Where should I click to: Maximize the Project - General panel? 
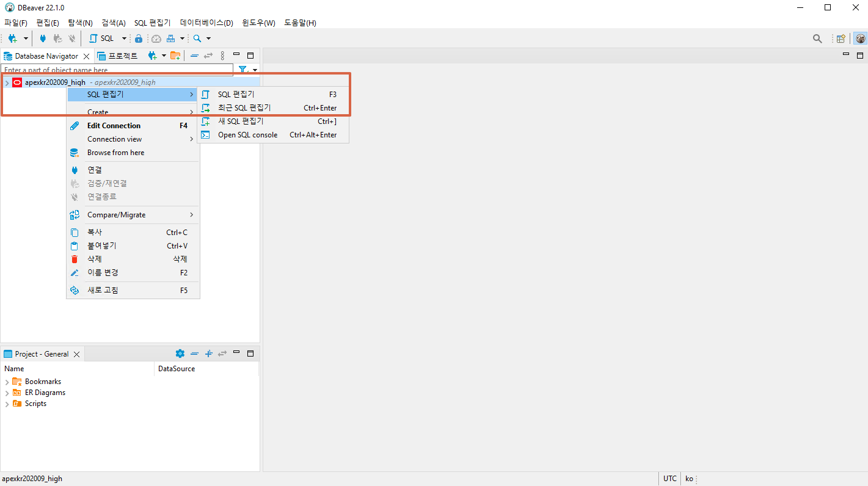tap(250, 353)
